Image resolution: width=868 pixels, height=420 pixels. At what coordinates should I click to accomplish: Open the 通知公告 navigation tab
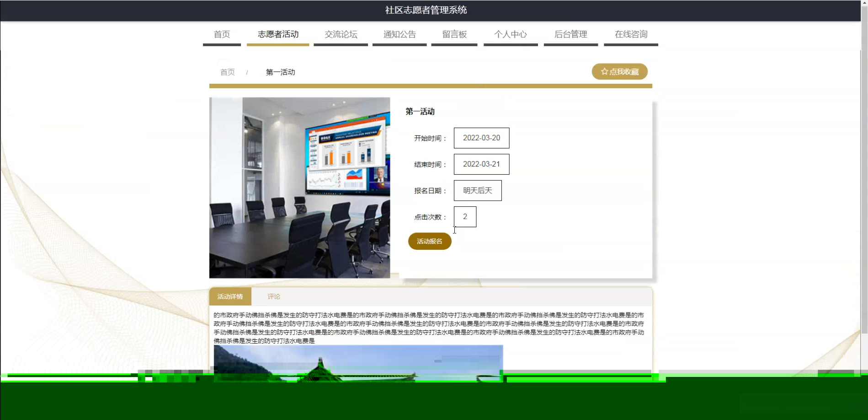click(x=399, y=34)
